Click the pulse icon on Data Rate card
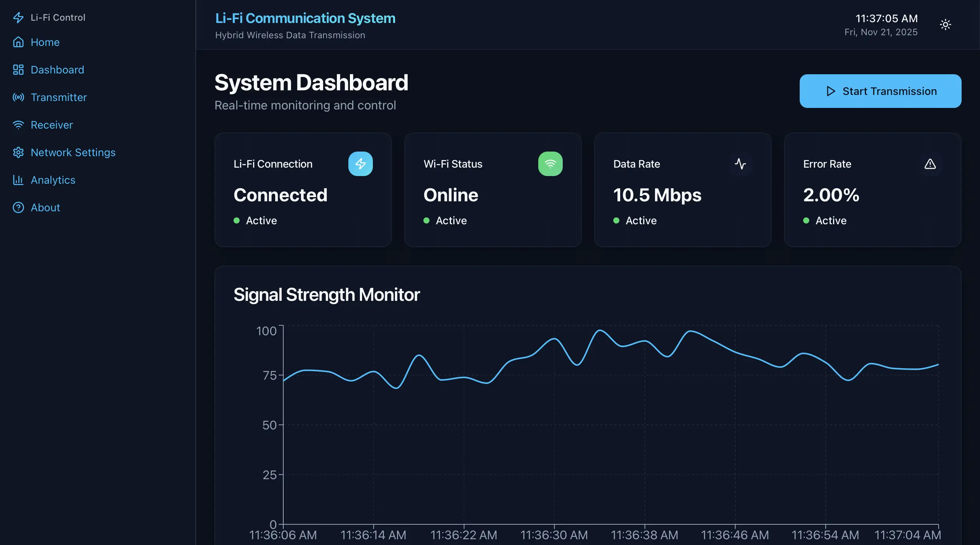This screenshot has width=980, height=545. pyautogui.click(x=740, y=164)
